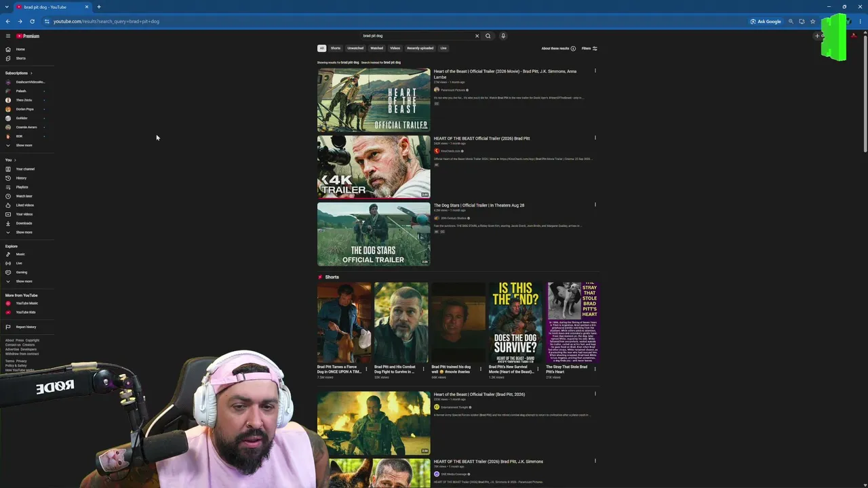Go back in browser history

point(8,22)
